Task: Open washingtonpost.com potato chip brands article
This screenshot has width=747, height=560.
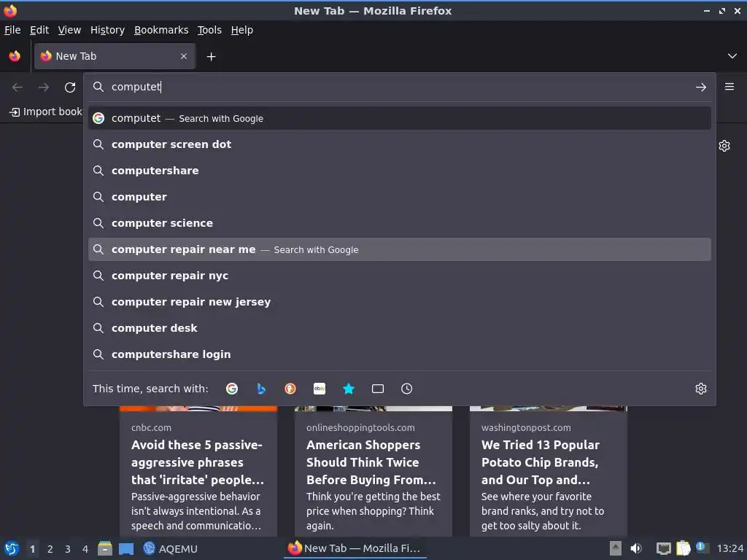Action: pos(549,472)
